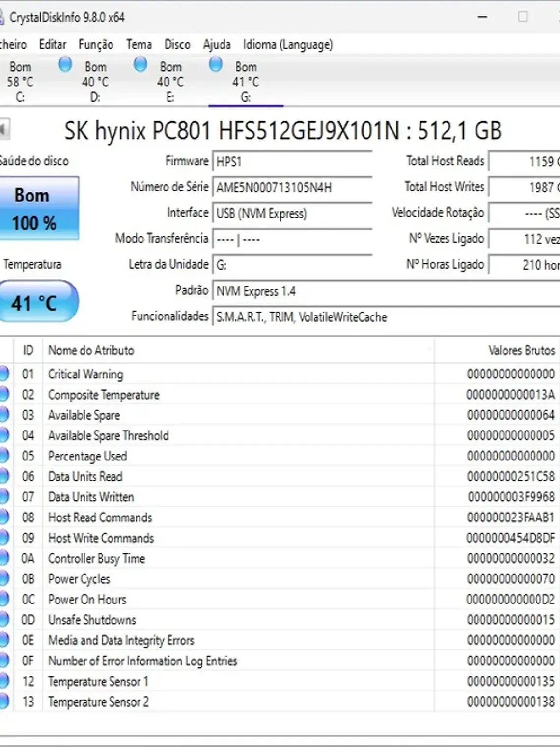
Task: Open the Disco menu
Action: (177, 45)
